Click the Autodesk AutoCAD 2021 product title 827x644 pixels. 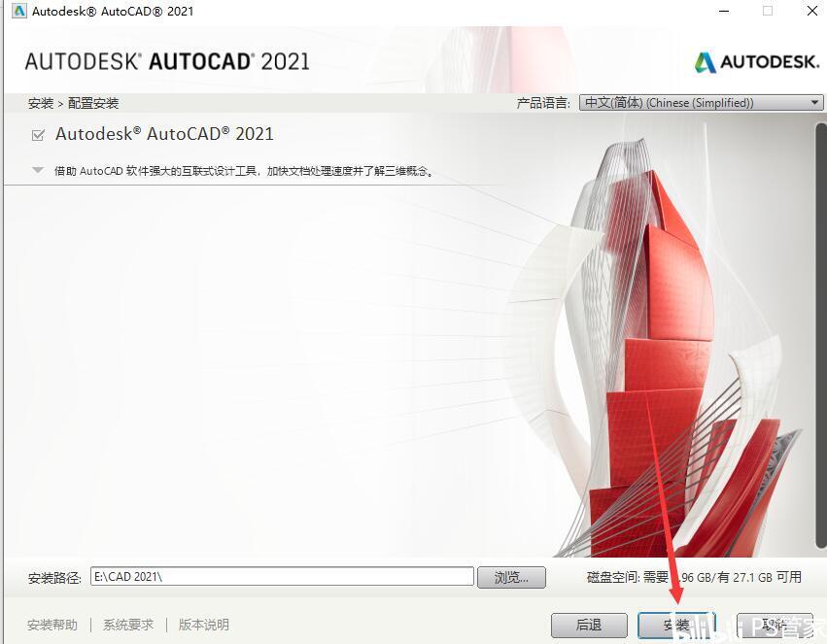[x=164, y=134]
